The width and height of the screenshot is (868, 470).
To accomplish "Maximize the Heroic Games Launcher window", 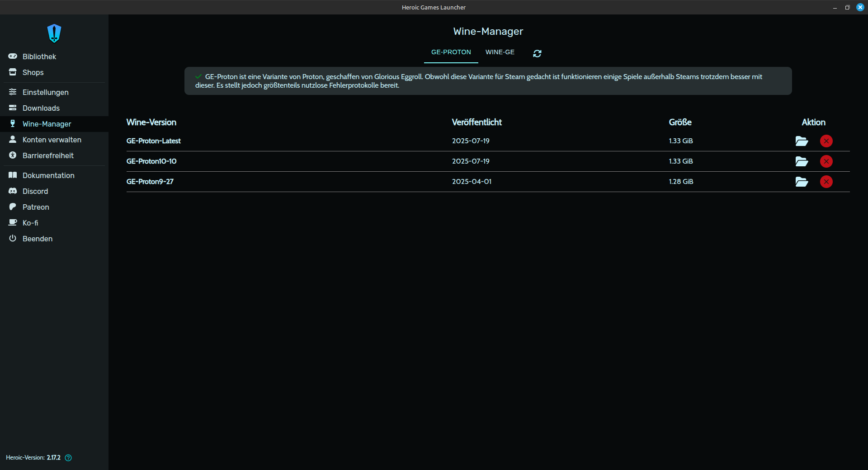I will pyautogui.click(x=847, y=7).
